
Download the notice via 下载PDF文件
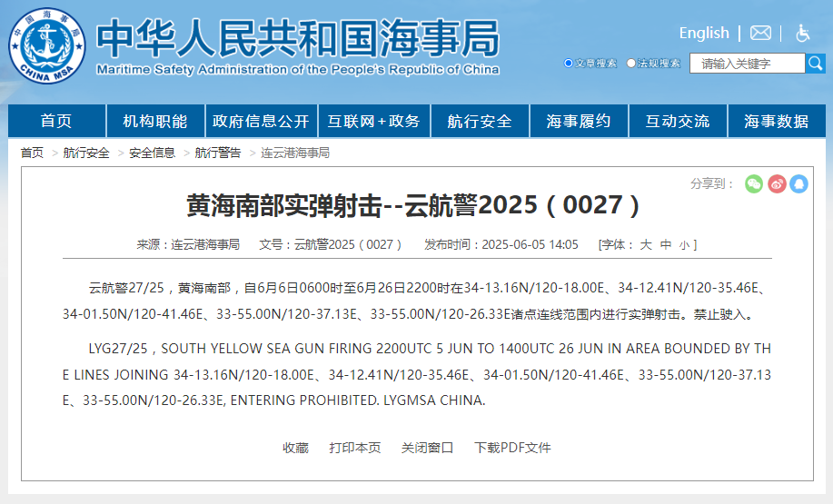pos(512,448)
